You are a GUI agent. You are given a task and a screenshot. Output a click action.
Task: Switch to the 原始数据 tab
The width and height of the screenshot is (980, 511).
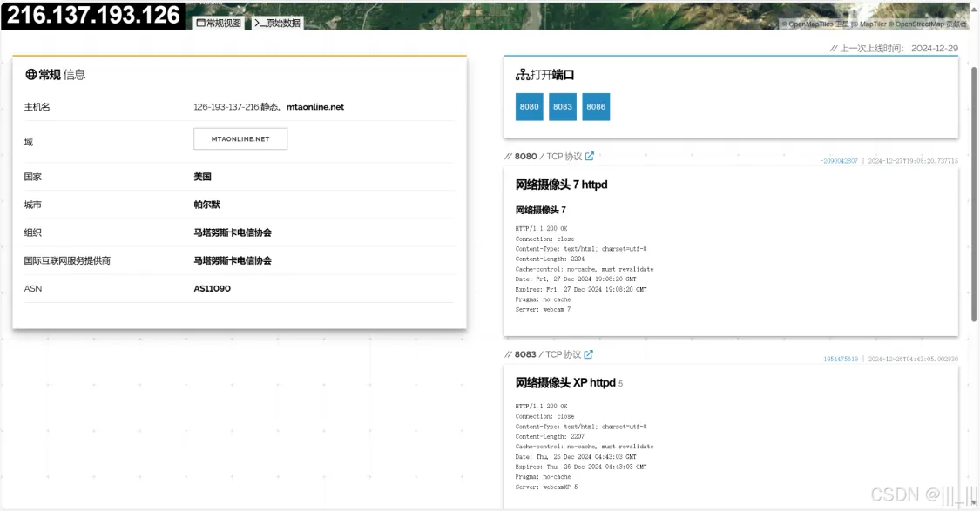click(x=278, y=24)
